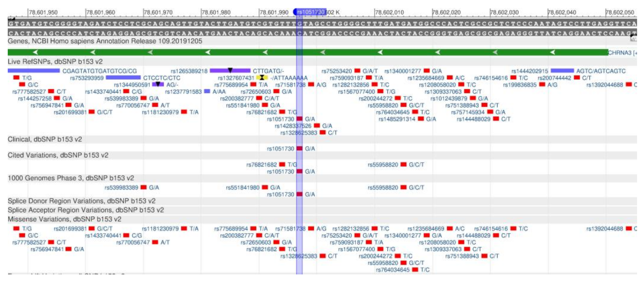Image resolution: width=644 pixels, height=282 pixels.
Task: Click rs777582527 in the Missense Variations track
Action: click(29, 243)
